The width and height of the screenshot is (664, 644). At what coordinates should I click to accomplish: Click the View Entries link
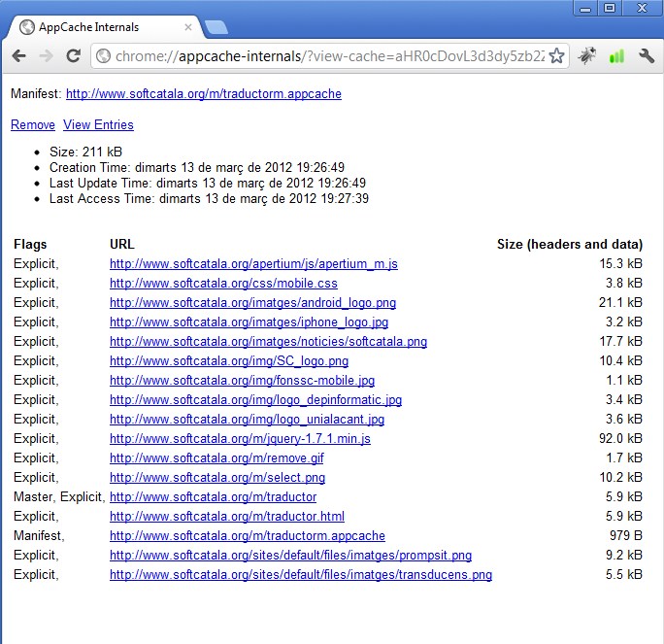pos(98,125)
